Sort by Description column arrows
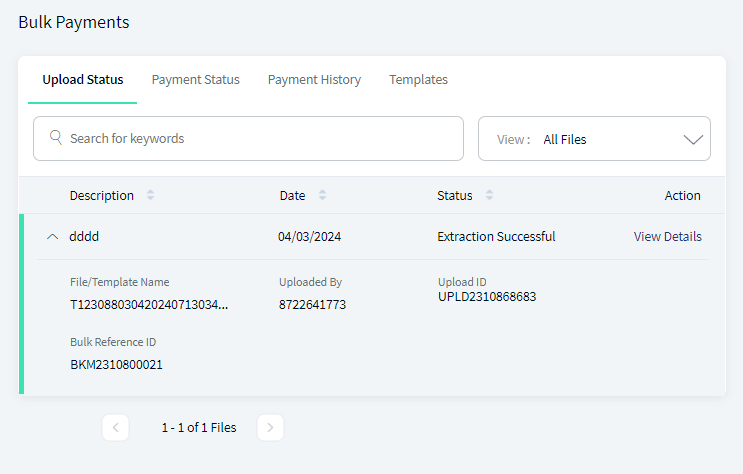The width and height of the screenshot is (743, 474). point(150,195)
